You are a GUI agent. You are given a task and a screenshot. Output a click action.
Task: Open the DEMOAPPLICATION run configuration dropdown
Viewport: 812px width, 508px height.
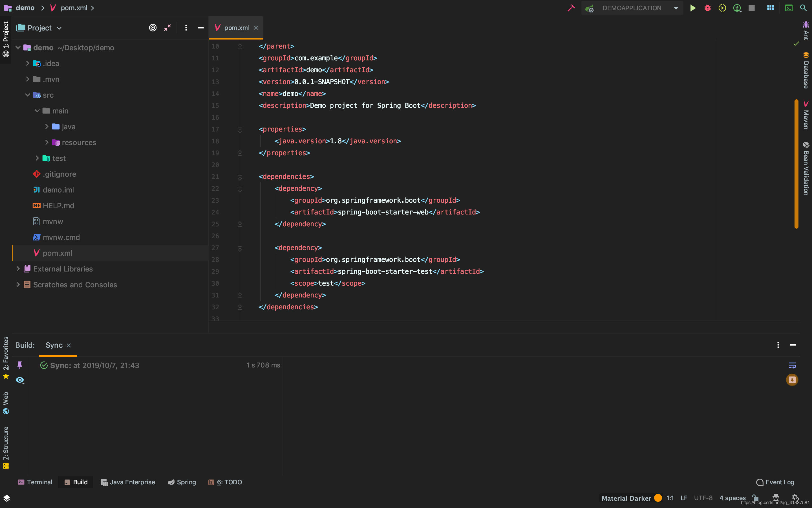[632, 8]
